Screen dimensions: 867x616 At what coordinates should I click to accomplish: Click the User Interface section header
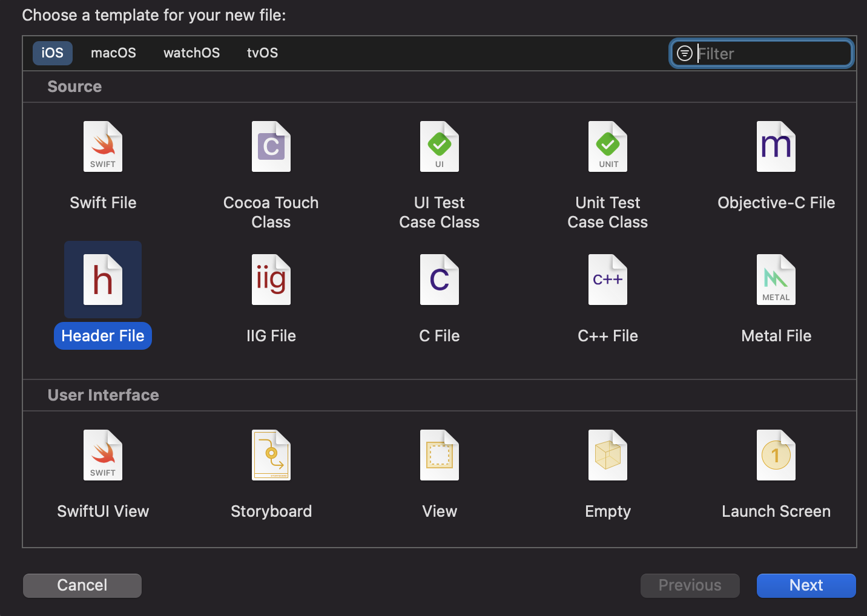(104, 395)
